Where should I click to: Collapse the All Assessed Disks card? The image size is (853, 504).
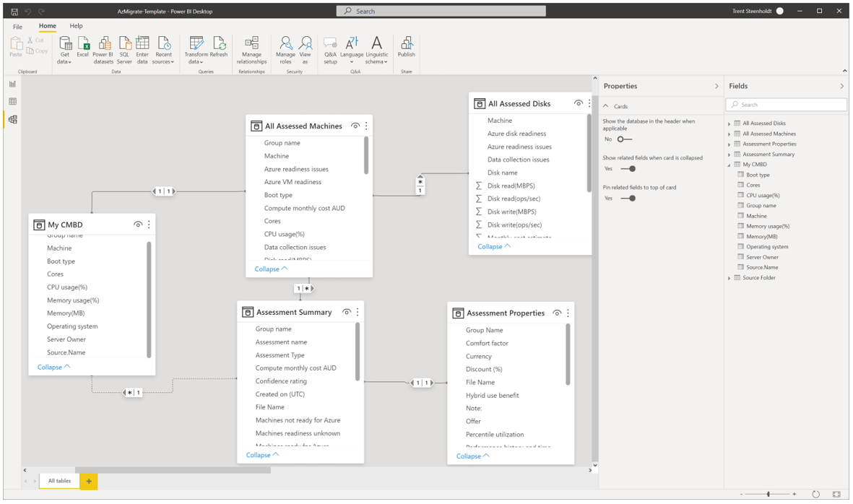pyautogui.click(x=494, y=247)
